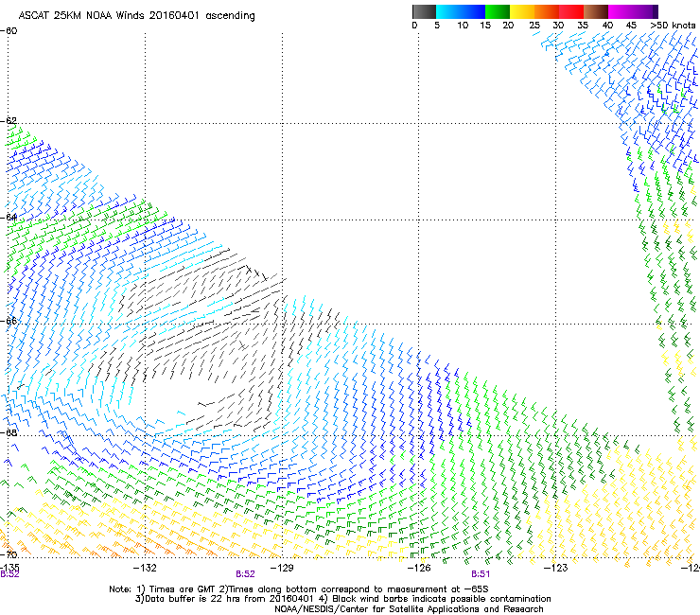This screenshot has width=700, height=615.
Task: Click the '-68' latitude label
Action: (x=9, y=432)
